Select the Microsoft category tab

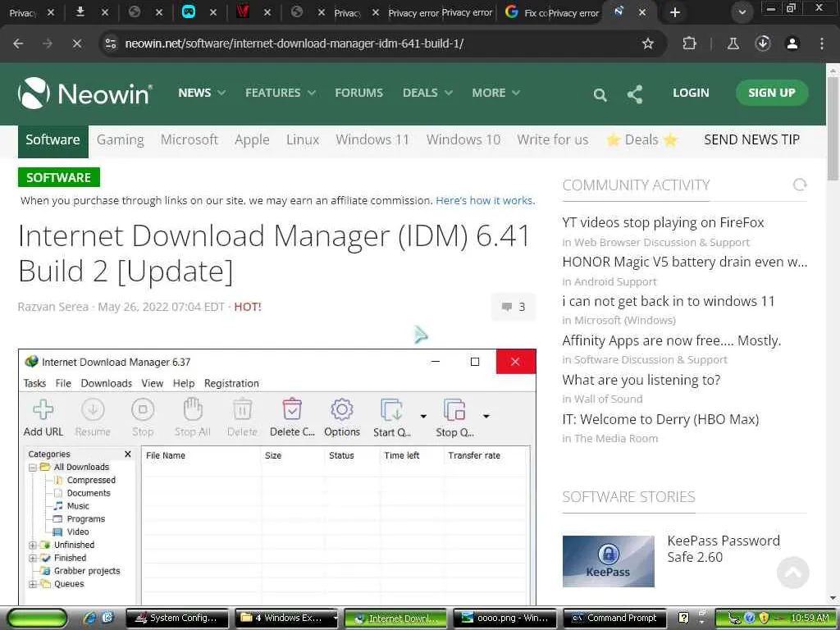[189, 139]
